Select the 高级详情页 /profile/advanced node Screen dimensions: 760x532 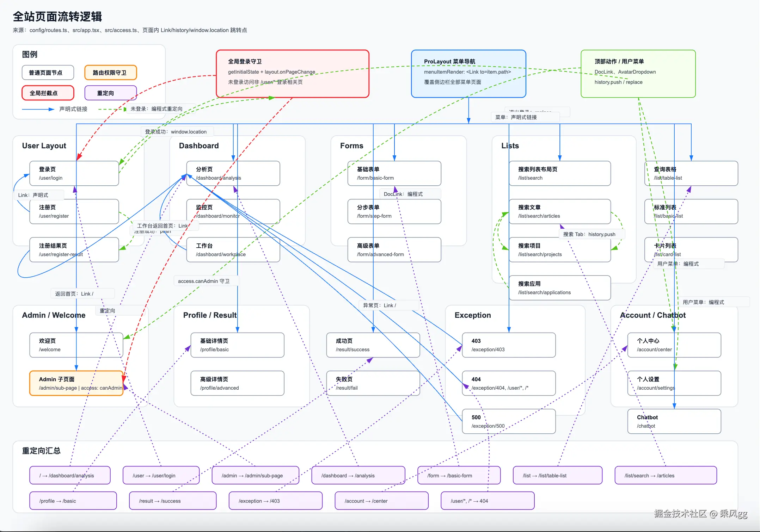(x=237, y=383)
